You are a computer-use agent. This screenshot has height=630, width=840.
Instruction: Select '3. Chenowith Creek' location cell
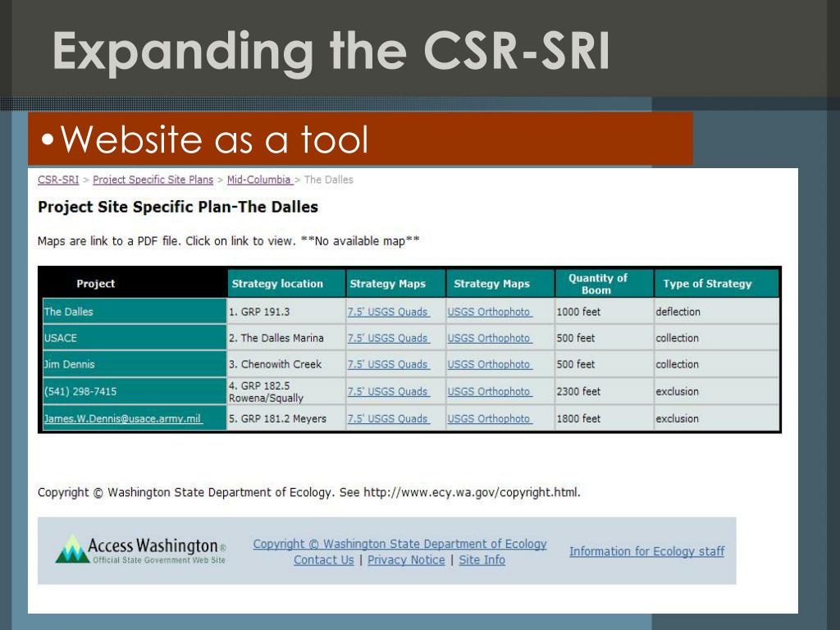(286, 364)
